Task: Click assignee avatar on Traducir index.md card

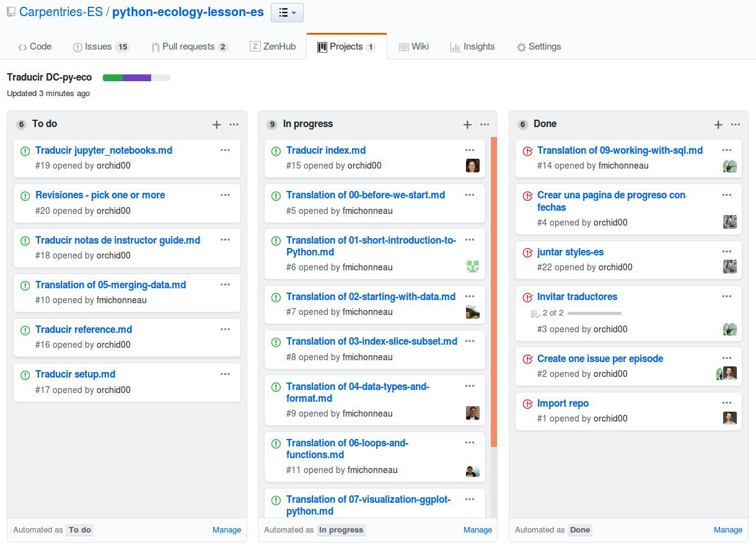Action: point(473,166)
